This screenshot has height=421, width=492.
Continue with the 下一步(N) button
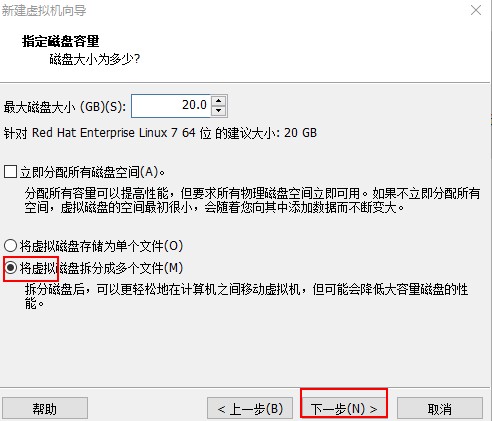coord(344,408)
